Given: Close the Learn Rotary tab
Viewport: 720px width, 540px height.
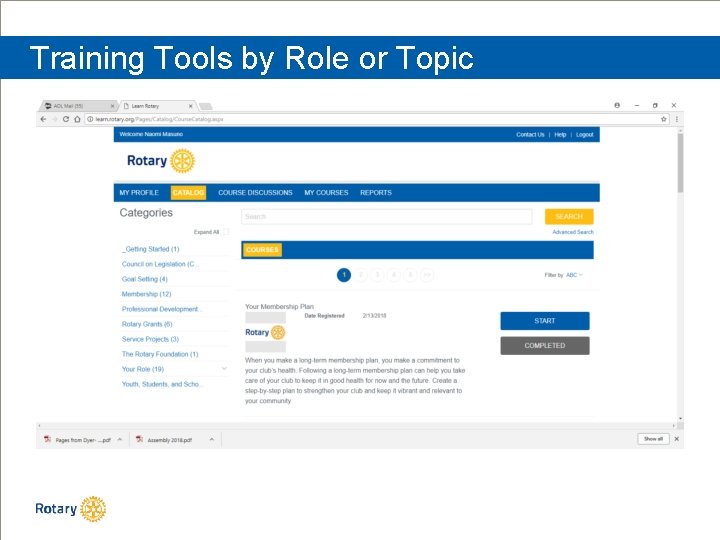Looking at the screenshot, I should [x=191, y=106].
